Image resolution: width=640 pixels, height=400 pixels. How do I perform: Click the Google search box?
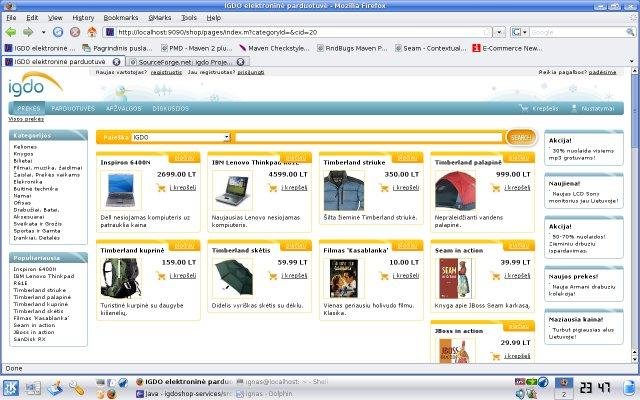(578, 32)
